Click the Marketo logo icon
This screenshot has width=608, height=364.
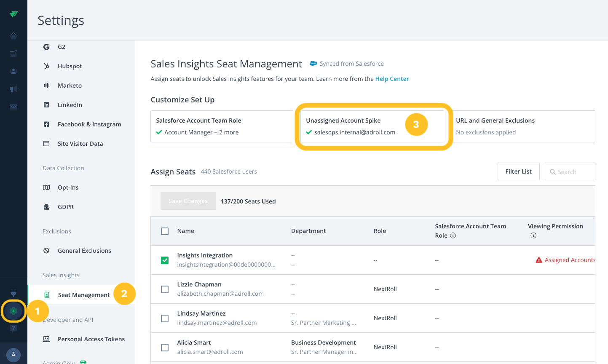pos(46,86)
